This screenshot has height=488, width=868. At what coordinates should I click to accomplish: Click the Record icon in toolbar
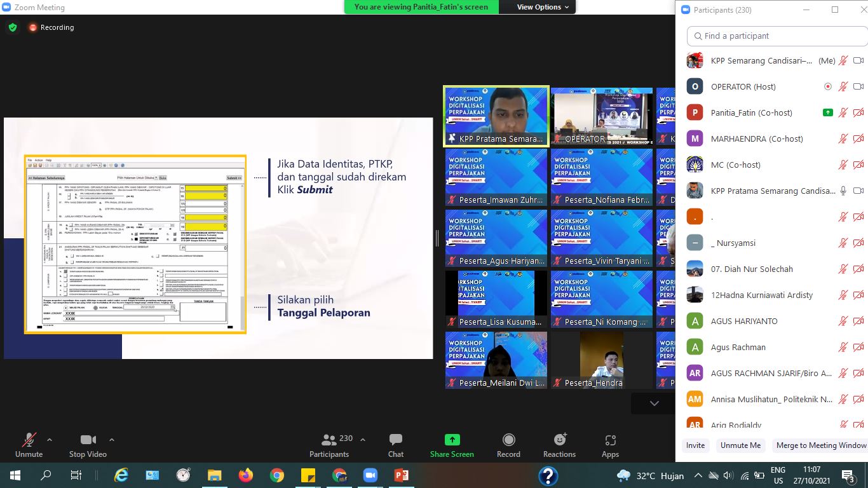pyautogui.click(x=508, y=445)
